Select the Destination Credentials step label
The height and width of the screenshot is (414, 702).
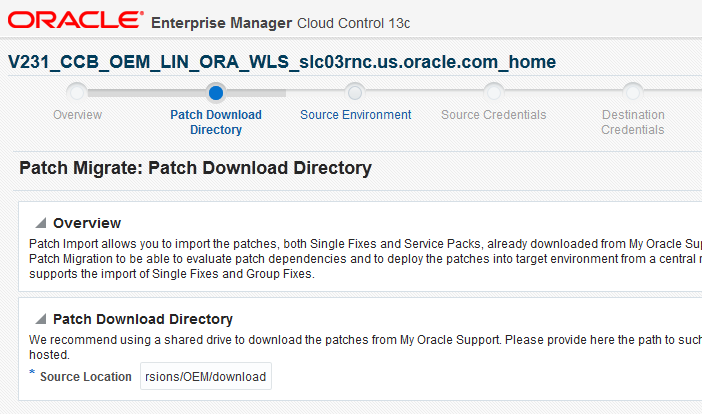pyautogui.click(x=633, y=122)
